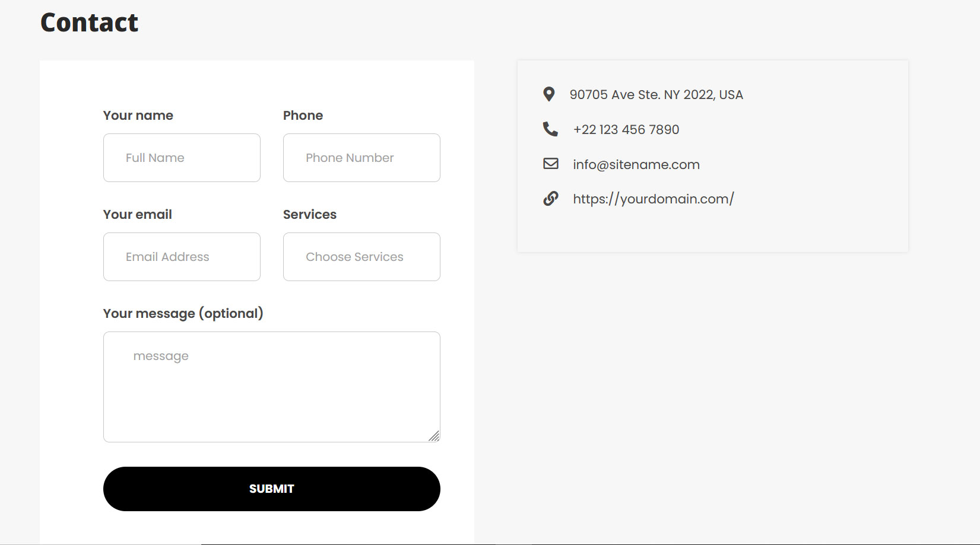Focus the Phone Number input field
980x545 pixels.
click(x=361, y=158)
